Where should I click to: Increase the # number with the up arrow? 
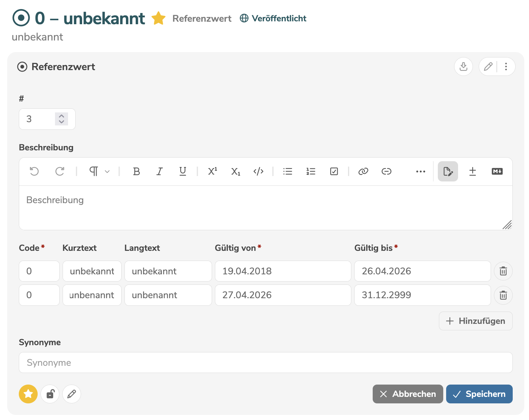62,116
